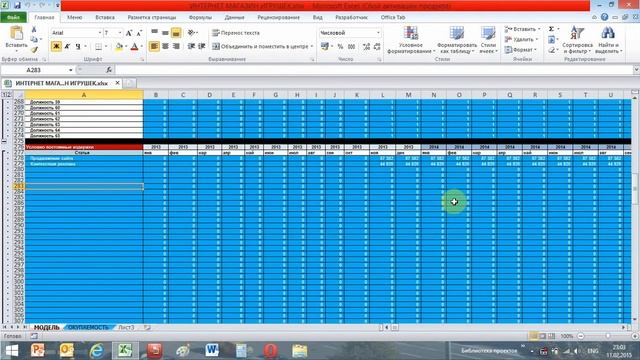Screen dimensions: 640x360
Task: Select the ОКУПАЕМОСТЬ sheet tab
Action: 88,327
